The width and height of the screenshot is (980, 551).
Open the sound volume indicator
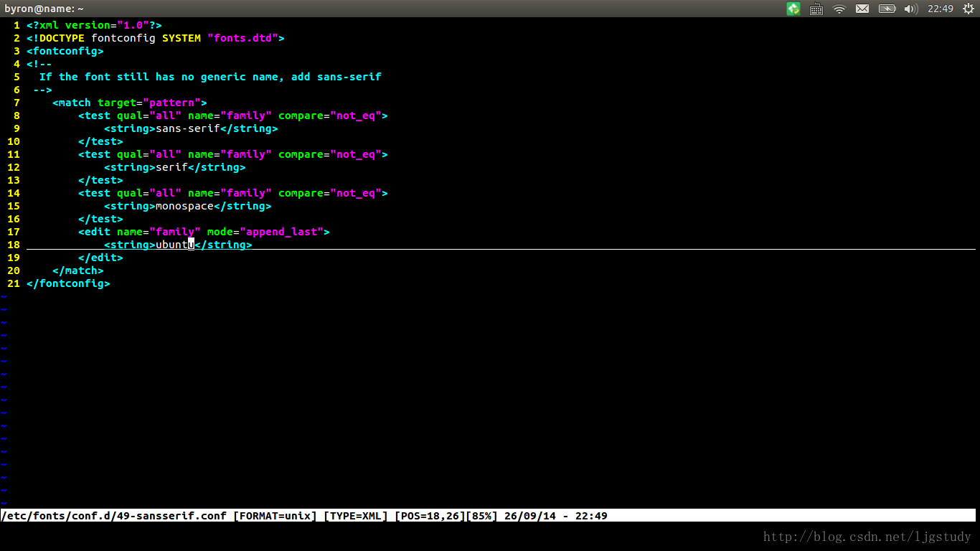point(910,9)
